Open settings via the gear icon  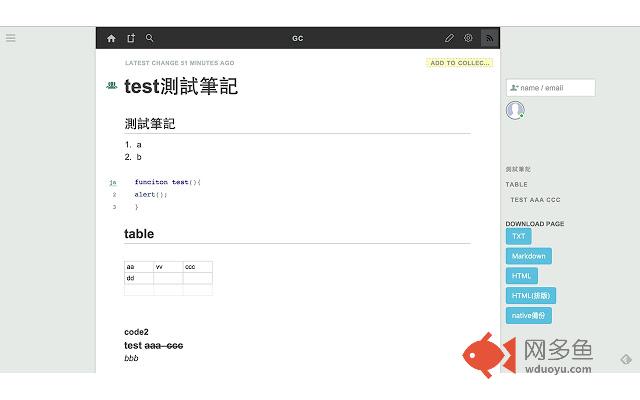468,38
